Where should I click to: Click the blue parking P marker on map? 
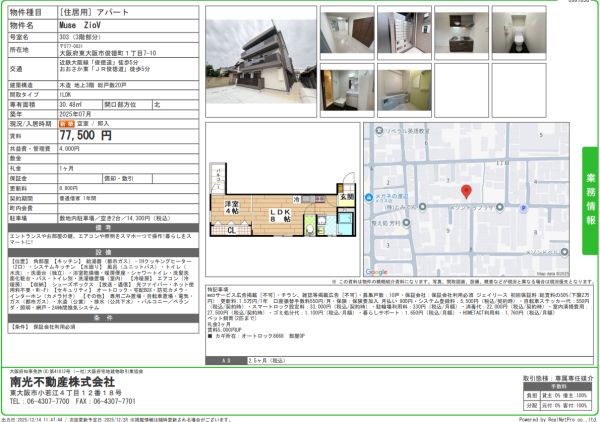[523, 208]
